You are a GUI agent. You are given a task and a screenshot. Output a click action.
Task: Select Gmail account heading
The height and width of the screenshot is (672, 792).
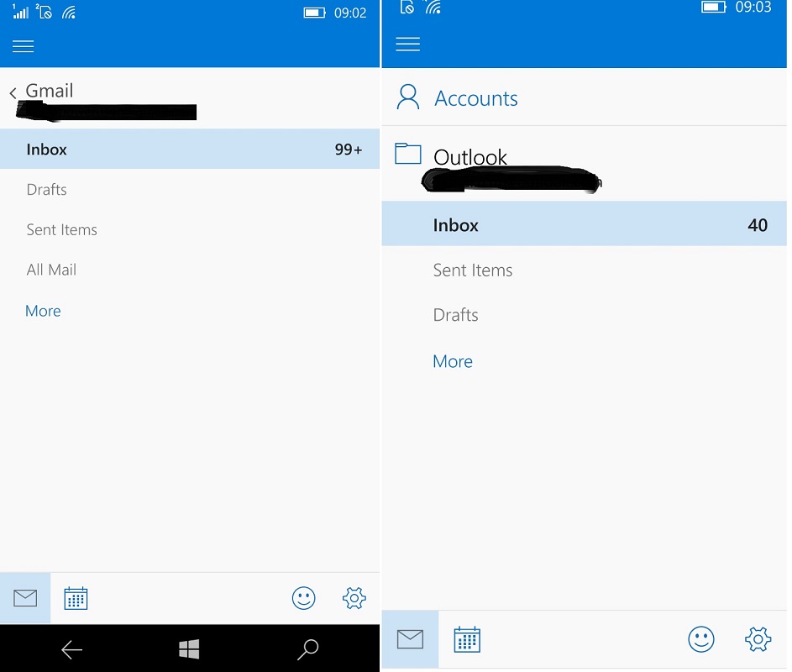point(50,91)
